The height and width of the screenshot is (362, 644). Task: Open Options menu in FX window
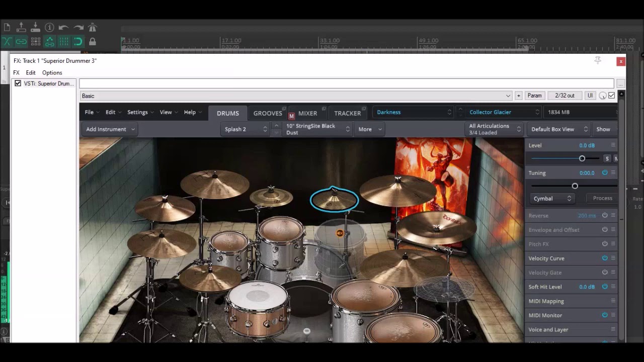(52, 72)
